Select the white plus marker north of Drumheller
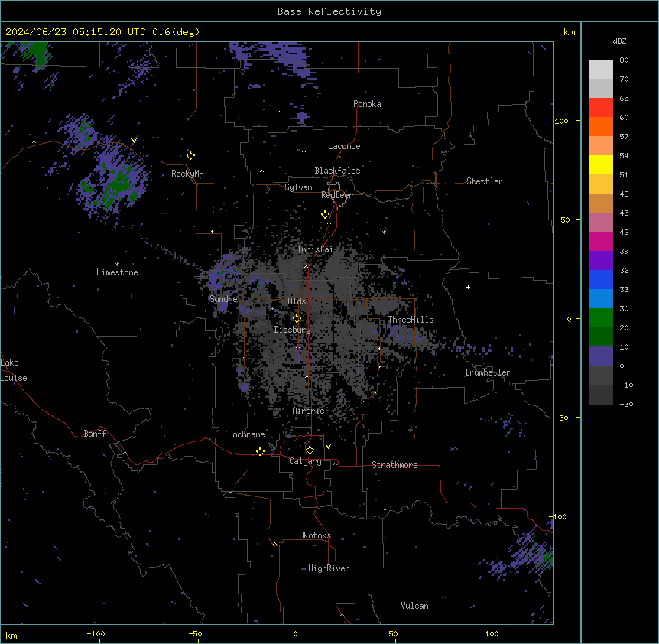 (468, 287)
